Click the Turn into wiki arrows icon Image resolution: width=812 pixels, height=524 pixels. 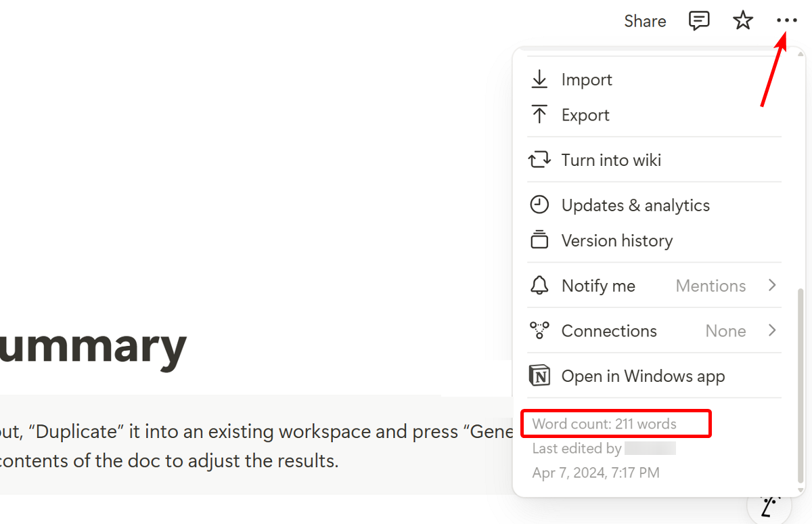click(x=539, y=160)
